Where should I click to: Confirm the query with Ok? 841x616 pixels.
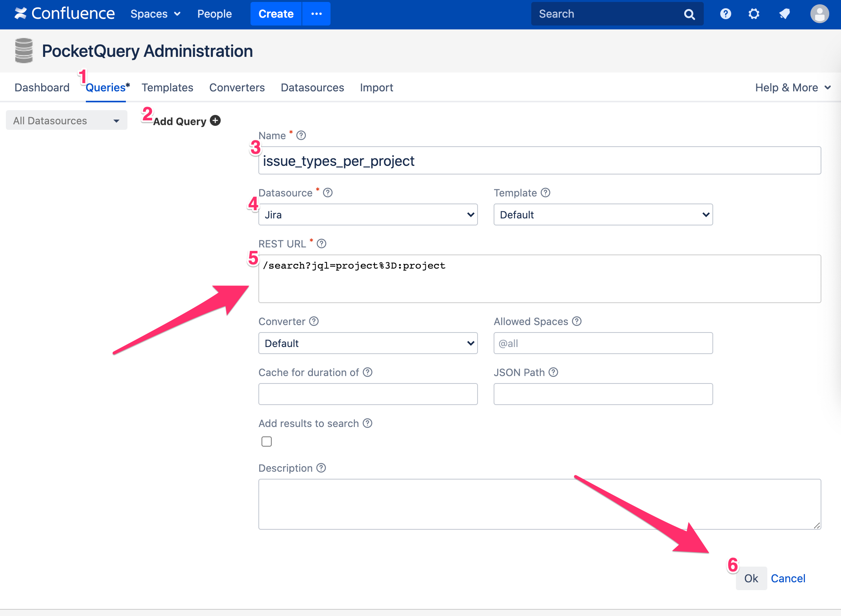(751, 578)
